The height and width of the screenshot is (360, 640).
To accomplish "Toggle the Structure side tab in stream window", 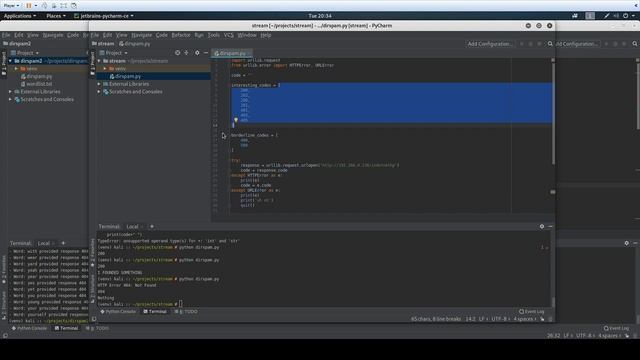I will (93, 290).
